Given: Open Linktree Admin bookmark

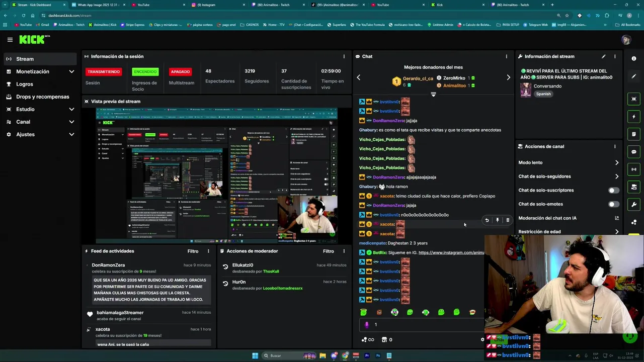Looking at the screenshot, I should point(440,25).
